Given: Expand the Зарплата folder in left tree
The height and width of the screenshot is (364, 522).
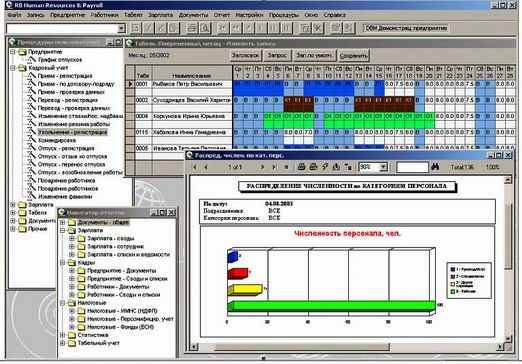Looking at the screenshot, I should click(13, 204).
